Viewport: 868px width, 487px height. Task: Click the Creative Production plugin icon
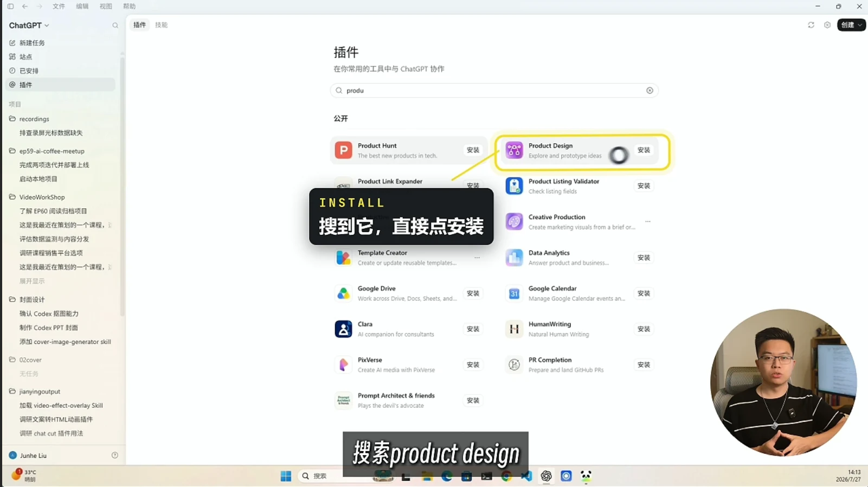click(x=514, y=222)
